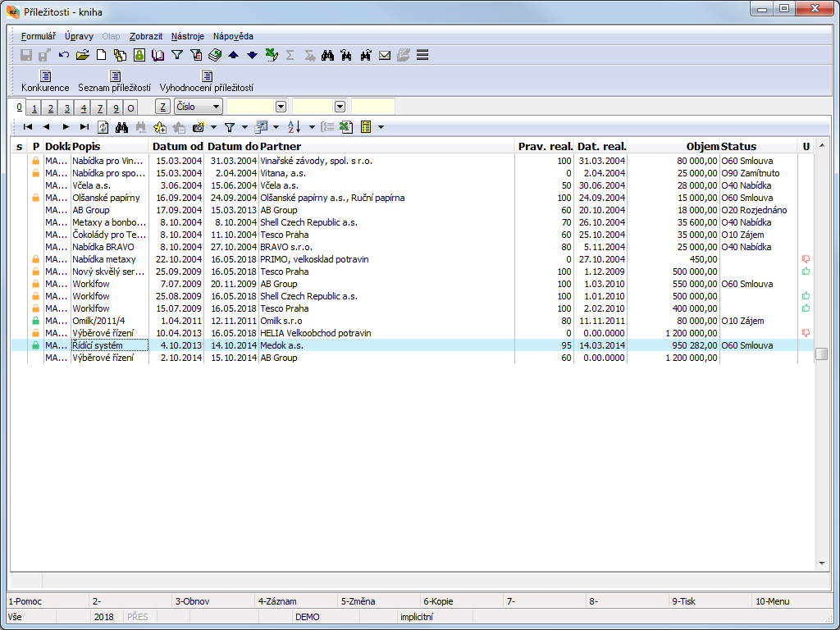Jump to last record navigation arrow
Viewport: 840px width, 630px height.
tap(84, 127)
